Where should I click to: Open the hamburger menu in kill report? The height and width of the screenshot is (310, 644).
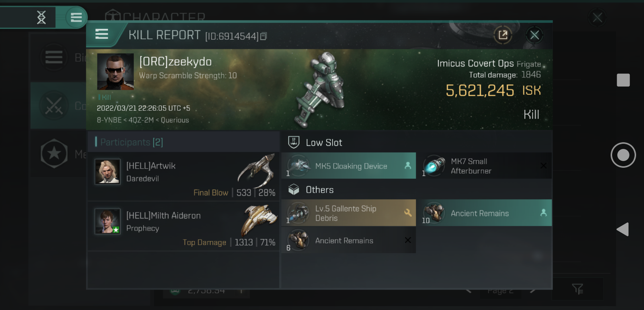click(x=102, y=34)
